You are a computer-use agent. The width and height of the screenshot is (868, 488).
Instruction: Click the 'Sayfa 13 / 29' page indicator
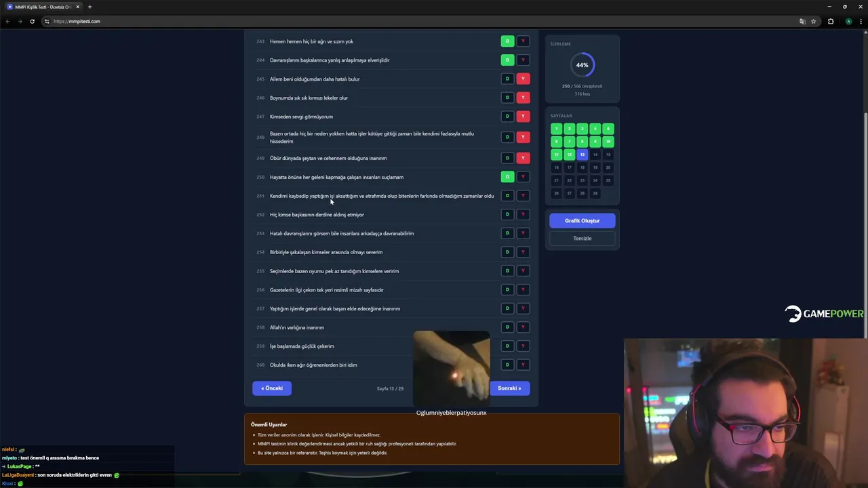tap(390, 388)
